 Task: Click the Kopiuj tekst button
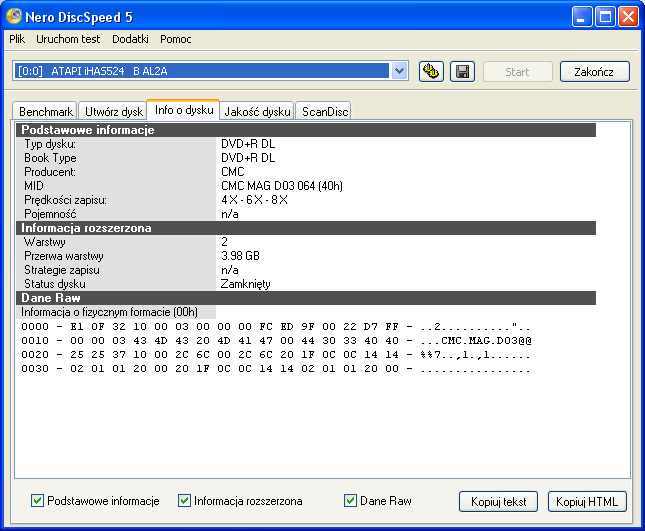click(498, 501)
